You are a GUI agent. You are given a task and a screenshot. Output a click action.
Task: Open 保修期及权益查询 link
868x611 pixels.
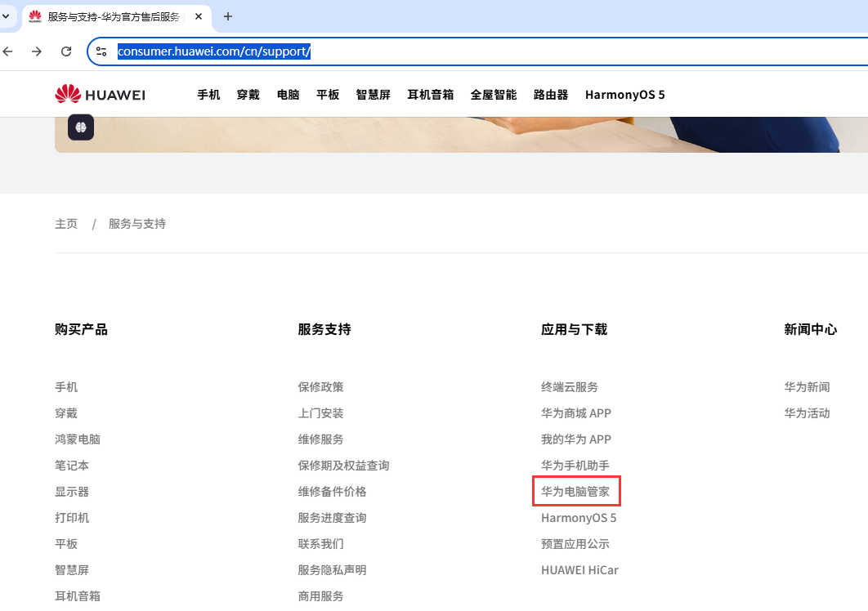point(344,466)
